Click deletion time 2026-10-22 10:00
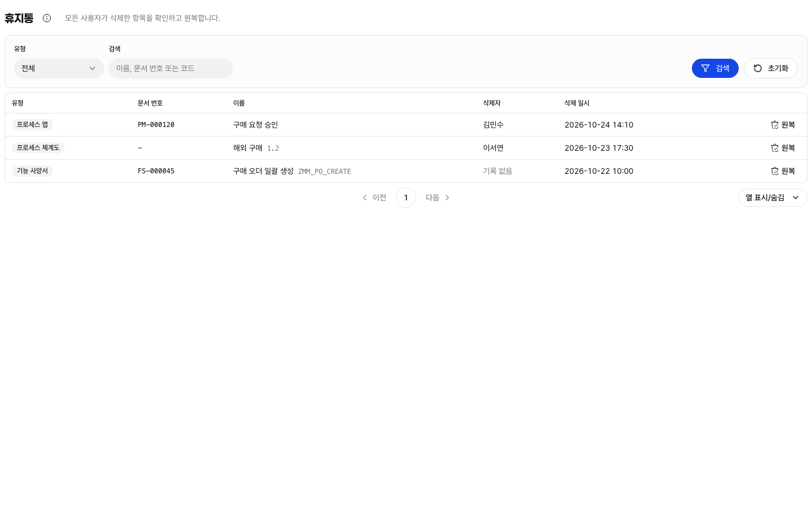The width and height of the screenshot is (812, 508). pyautogui.click(x=599, y=171)
